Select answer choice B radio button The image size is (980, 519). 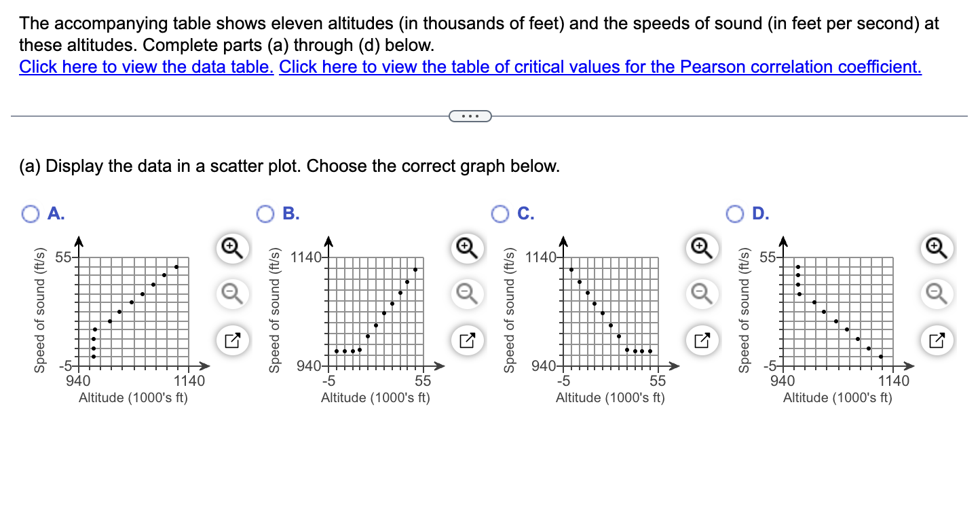pos(265,213)
